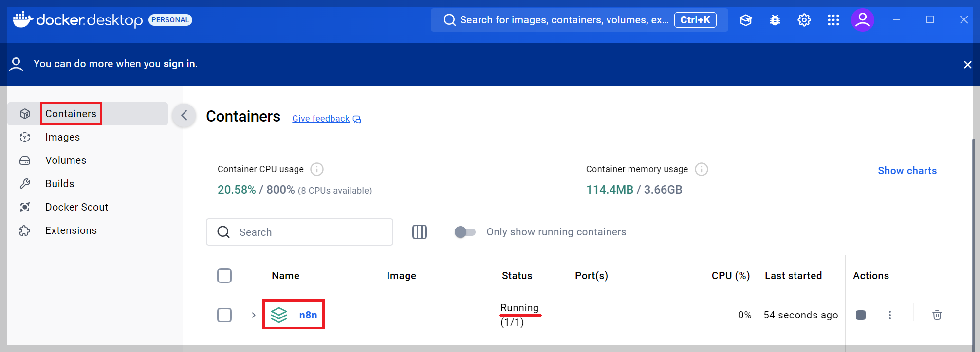Toggle Only show running containers switch
The height and width of the screenshot is (352, 980).
[x=465, y=232]
